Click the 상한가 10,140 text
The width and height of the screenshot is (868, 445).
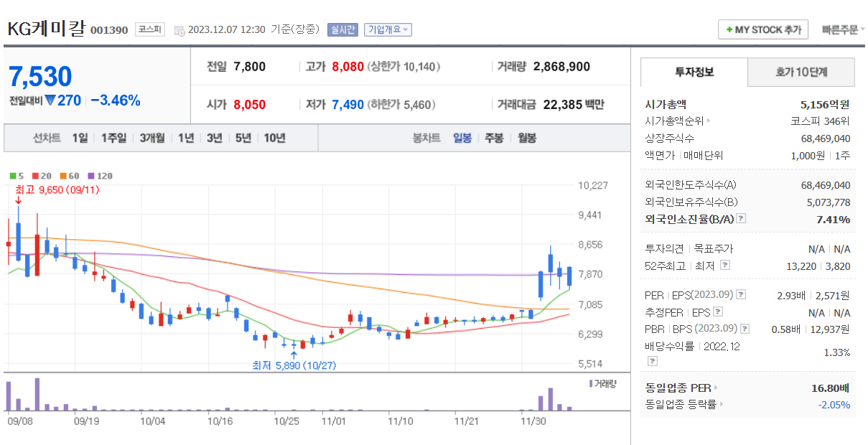(404, 67)
